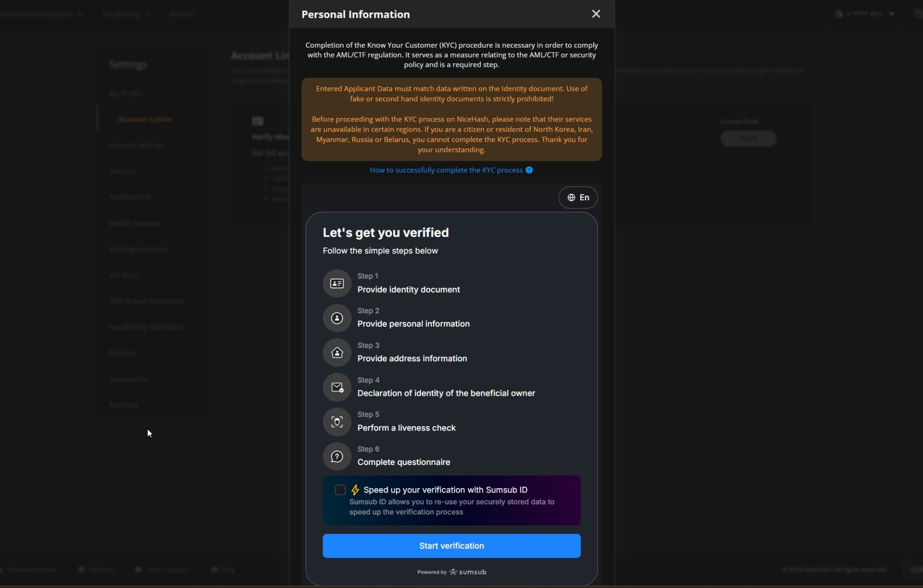Open how to successfully complete KYC link
Screen dimensions: 923x588
click(x=446, y=170)
